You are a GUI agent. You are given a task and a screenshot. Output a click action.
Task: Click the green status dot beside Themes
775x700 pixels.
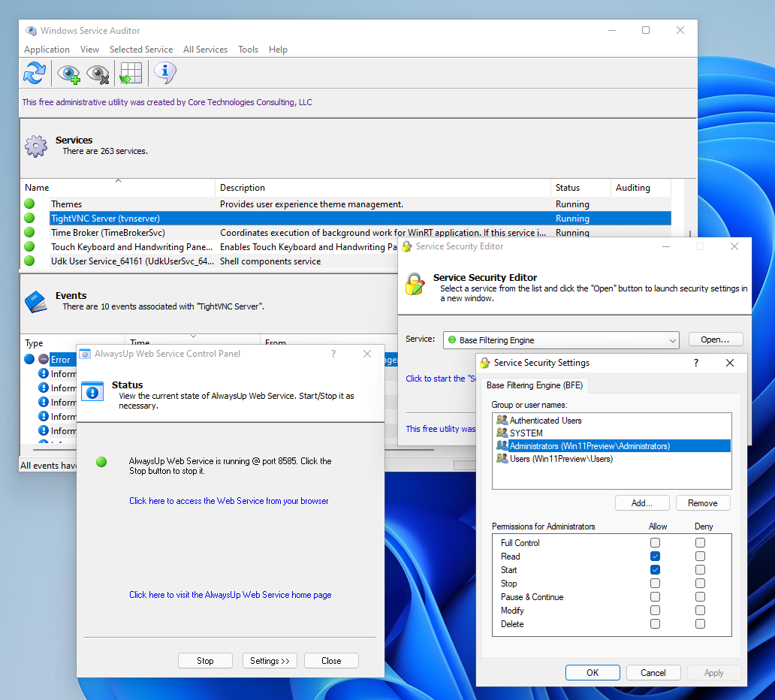[x=29, y=204]
